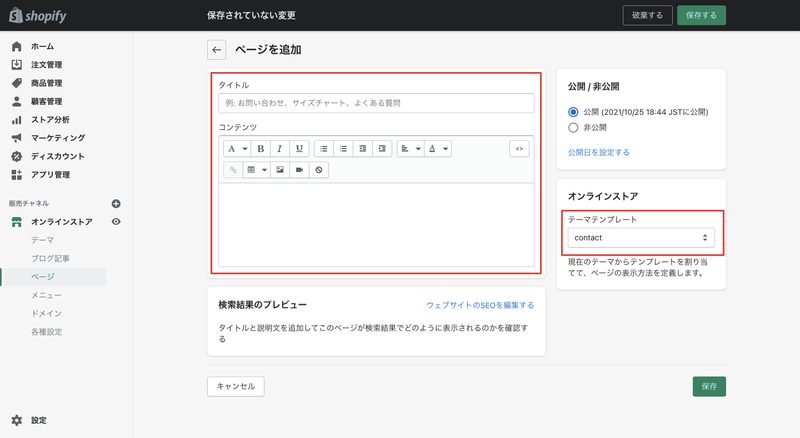Toggle italic formatting
The image size is (800, 438).
point(280,149)
